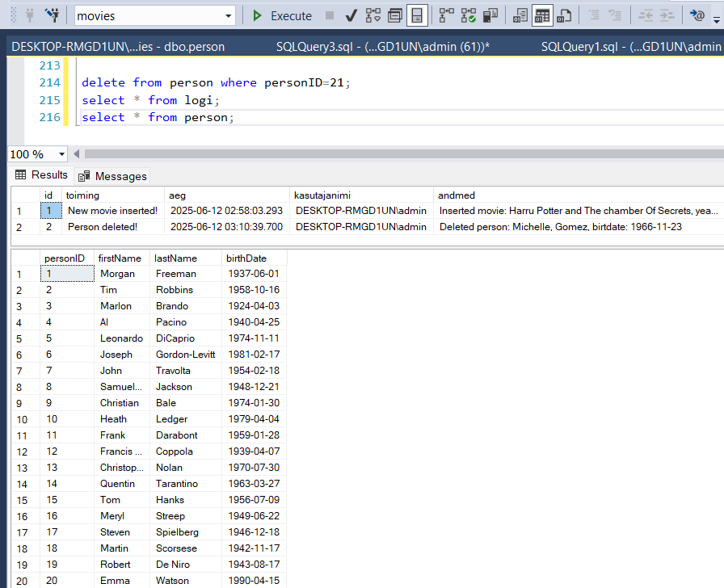Click the 'Inserted movie: Harru Potter' cell
The image size is (724, 588).
(x=579, y=211)
